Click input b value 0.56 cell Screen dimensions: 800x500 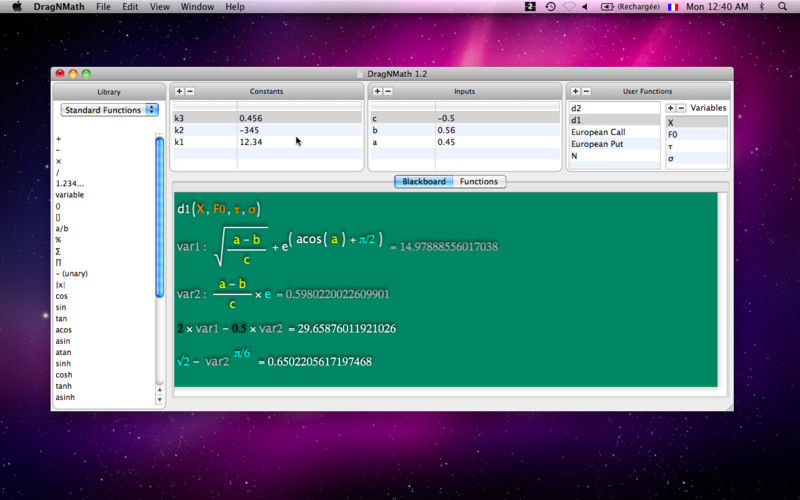[x=497, y=130]
